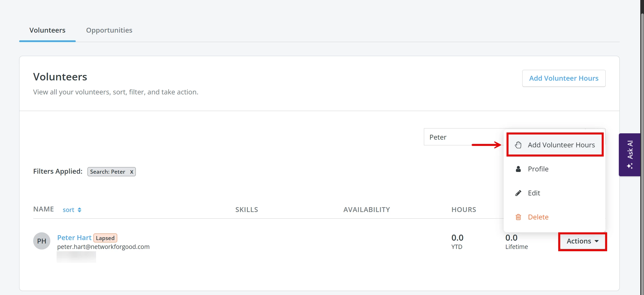
Task: Select Profile from the actions menu
Action: click(x=538, y=169)
